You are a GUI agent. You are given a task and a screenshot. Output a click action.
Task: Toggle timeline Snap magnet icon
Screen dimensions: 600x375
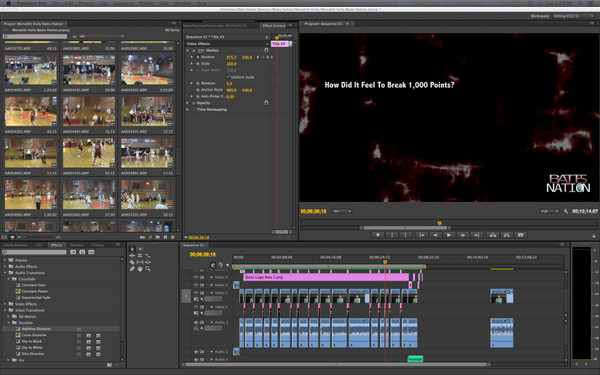pyautogui.click(x=213, y=265)
